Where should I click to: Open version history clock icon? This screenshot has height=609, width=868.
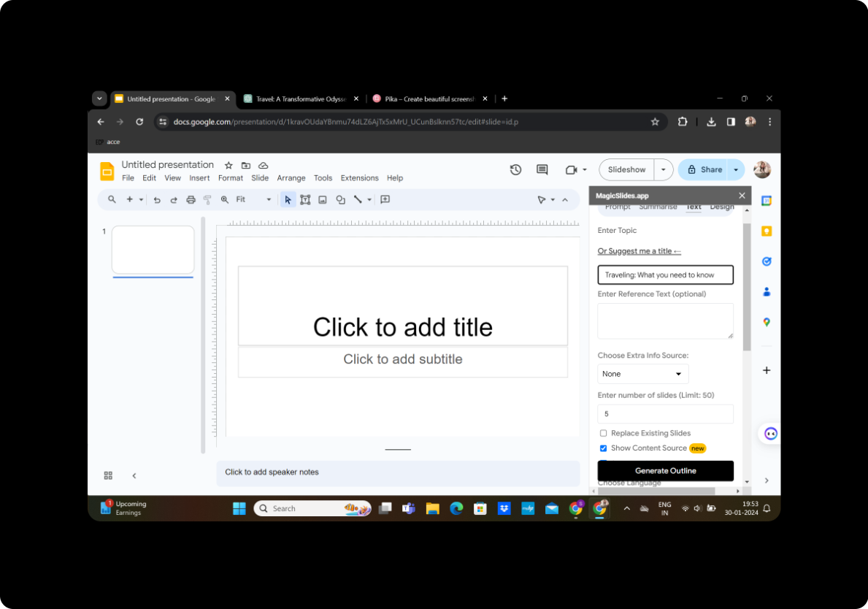point(515,170)
